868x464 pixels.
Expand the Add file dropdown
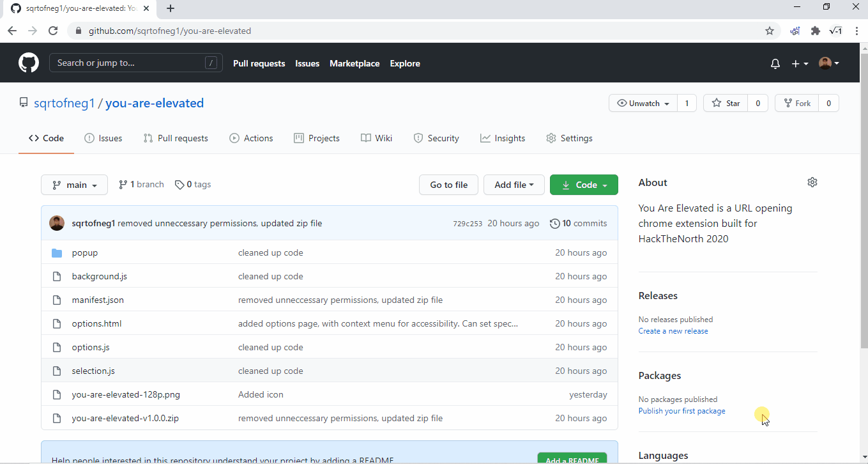[514, 185]
